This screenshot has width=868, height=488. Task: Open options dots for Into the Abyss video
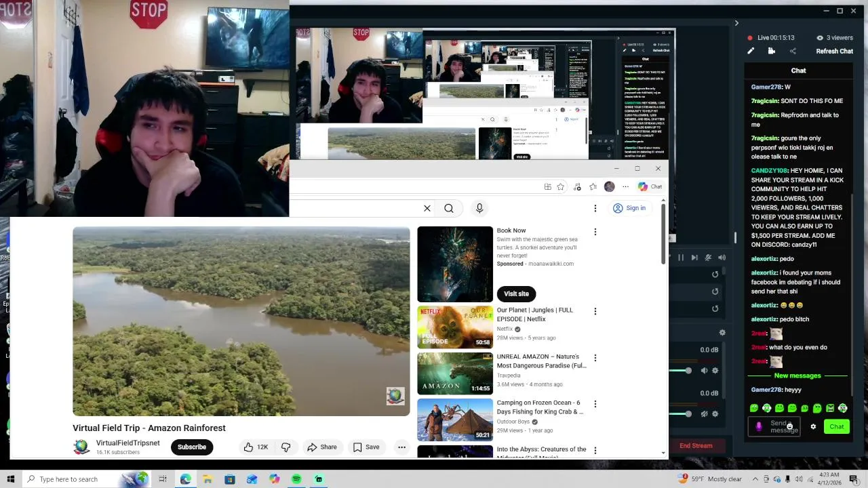[x=595, y=450]
